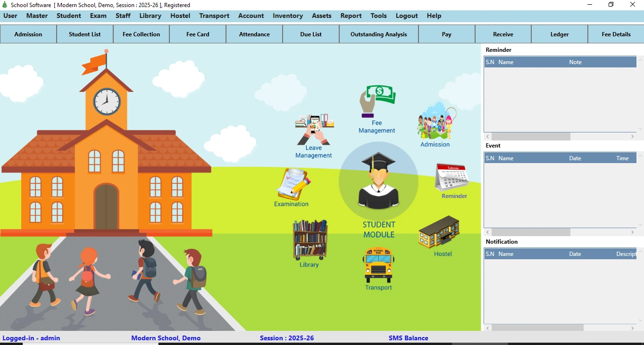Open the Student menu

(69, 16)
